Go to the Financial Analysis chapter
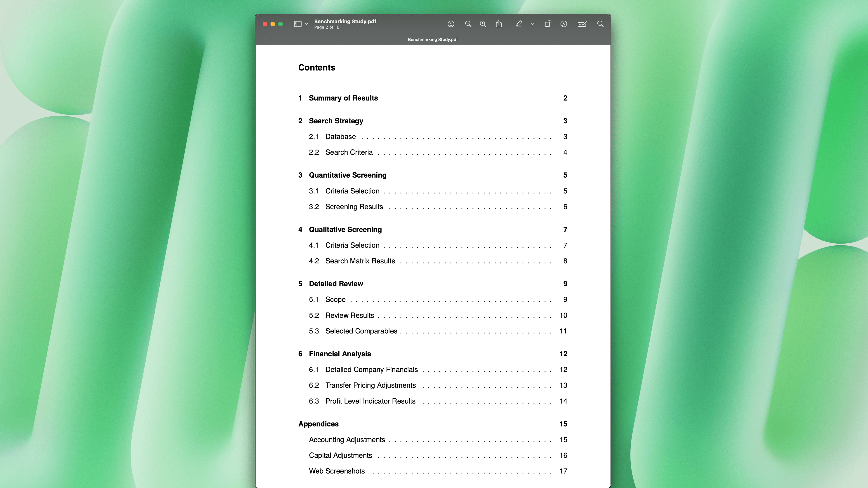The height and width of the screenshot is (488, 868). coord(340,354)
